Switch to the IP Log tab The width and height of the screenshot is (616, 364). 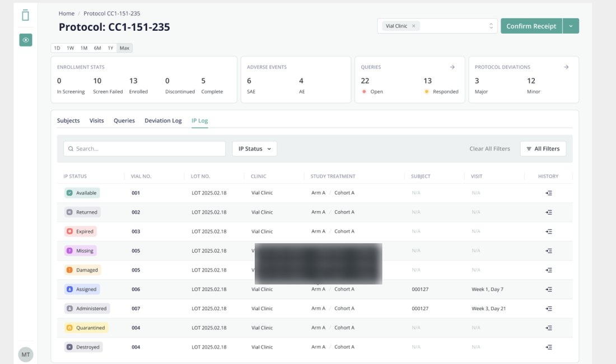click(199, 120)
